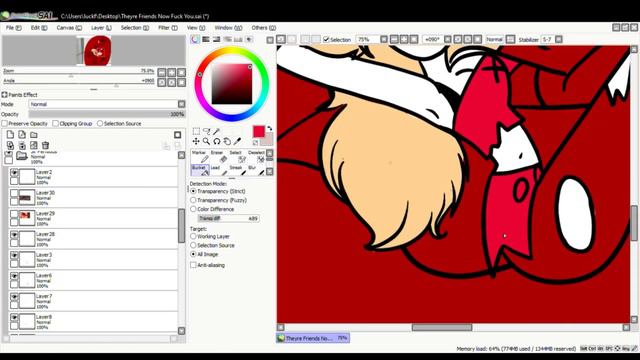Expand the Paints Effect section
The height and width of the screenshot is (360, 640).
point(4,95)
